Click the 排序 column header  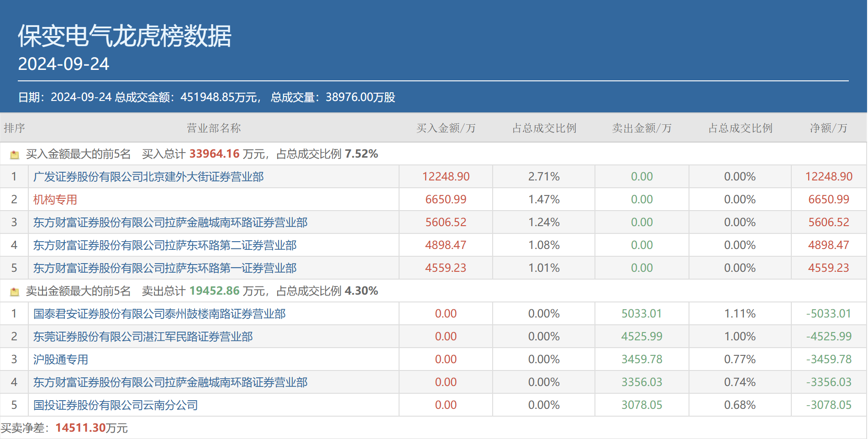tap(14, 128)
